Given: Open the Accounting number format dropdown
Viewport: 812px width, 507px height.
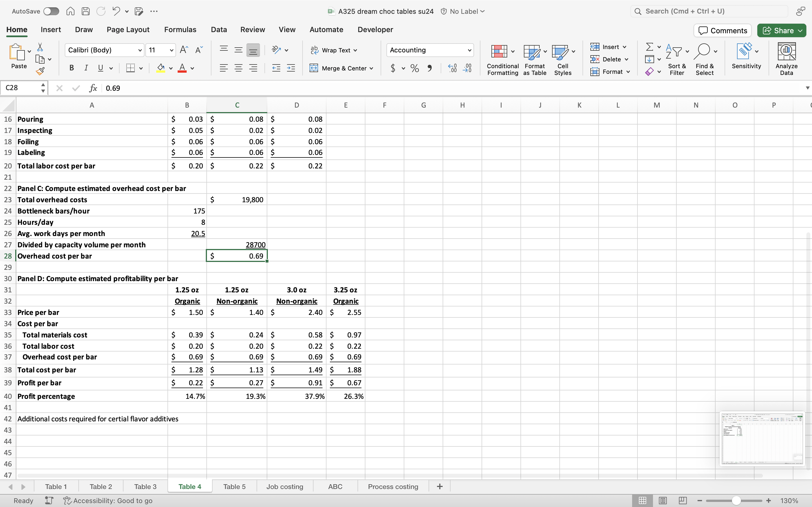Looking at the screenshot, I should click(469, 50).
